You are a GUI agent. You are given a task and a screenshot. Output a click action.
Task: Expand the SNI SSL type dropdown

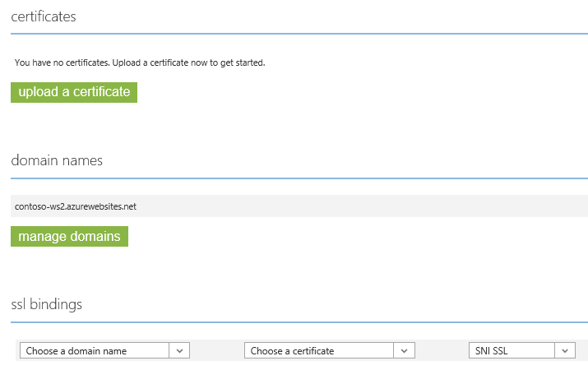pos(512,350)
